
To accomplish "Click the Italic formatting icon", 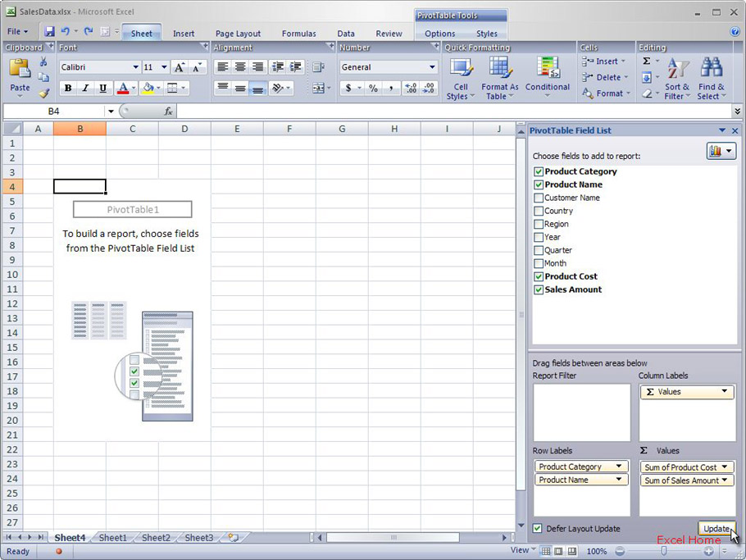I will pyautogui.click(x=85, y=89).
